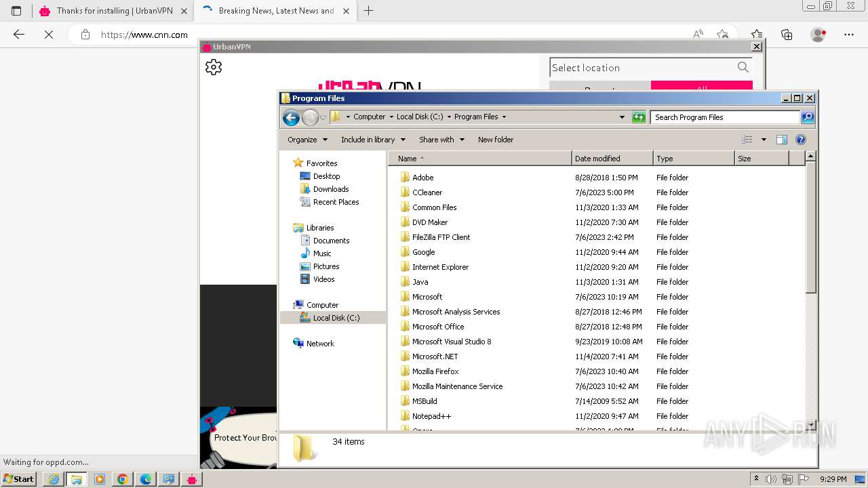This screenshot has height=488, width=868.
Task: Select Desktop under Favorites
Action: coord(326,176)
